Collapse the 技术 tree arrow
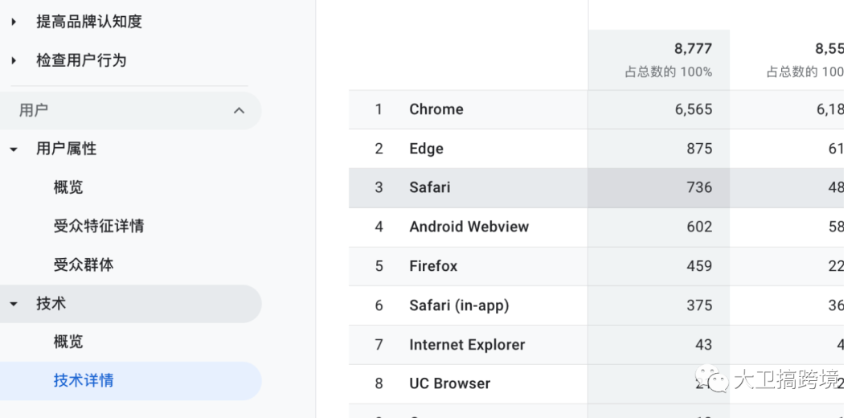 [x=14, y=304]
